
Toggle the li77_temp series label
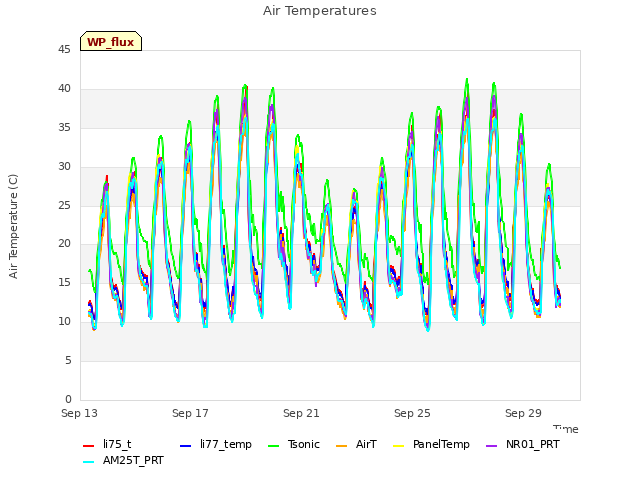(x=226, y=444)
